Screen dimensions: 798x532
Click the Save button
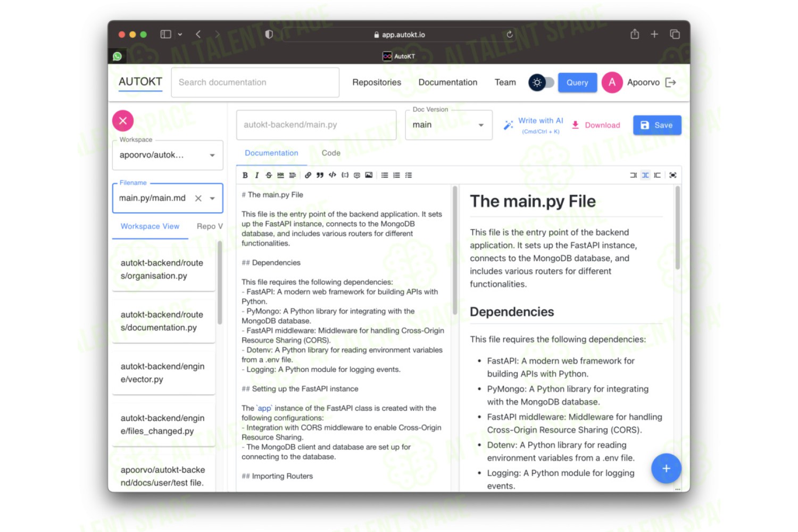(657, 125)
